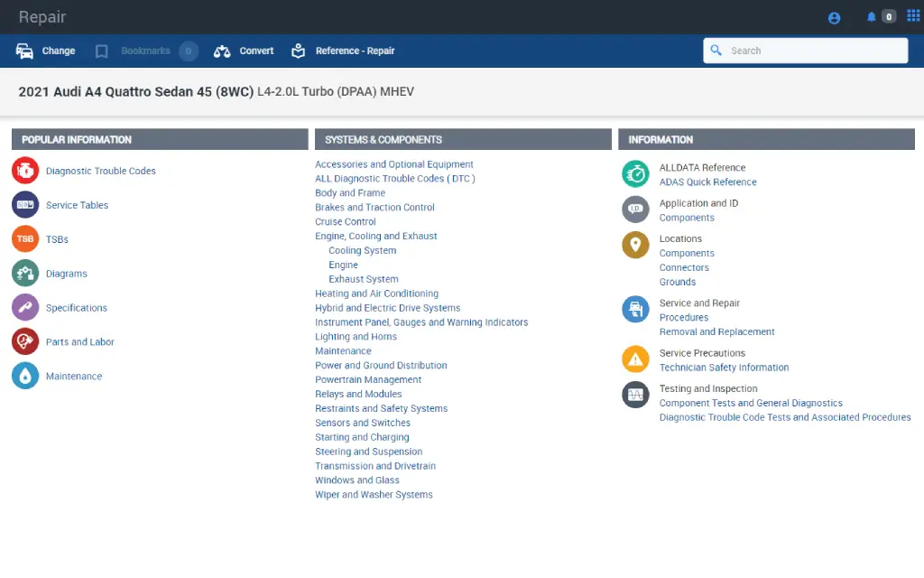Open ADAS Quick Reference link
This screenshot has width=924, height=578.
click(x=707, y=182)
